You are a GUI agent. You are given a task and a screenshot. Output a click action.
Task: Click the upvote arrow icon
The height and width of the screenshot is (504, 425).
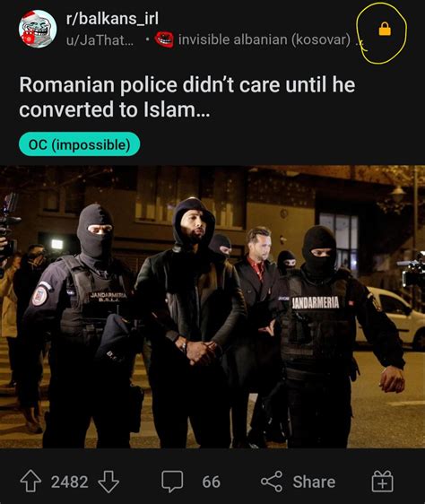(30, 482)
